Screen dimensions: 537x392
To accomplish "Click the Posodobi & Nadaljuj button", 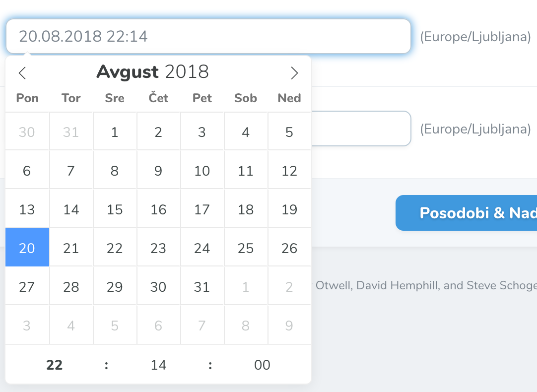I will pyautogui.click(x=471, y=213).
